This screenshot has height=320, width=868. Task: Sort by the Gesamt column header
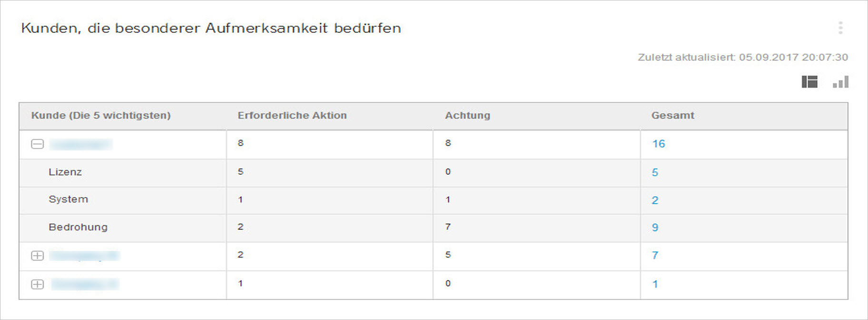pyautogui.click(x=672, y=116)
